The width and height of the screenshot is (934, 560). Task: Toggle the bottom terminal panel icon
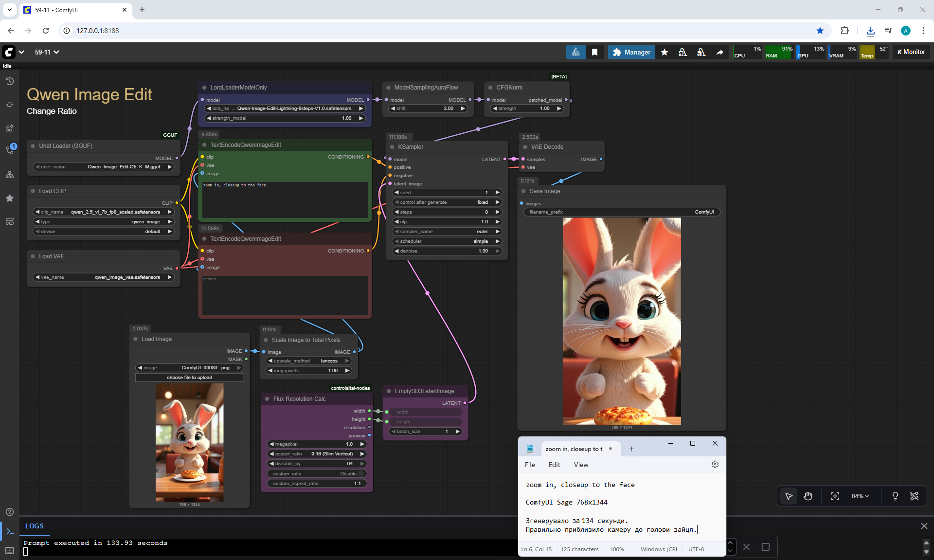pyautogui.click(x=10, y=531)
